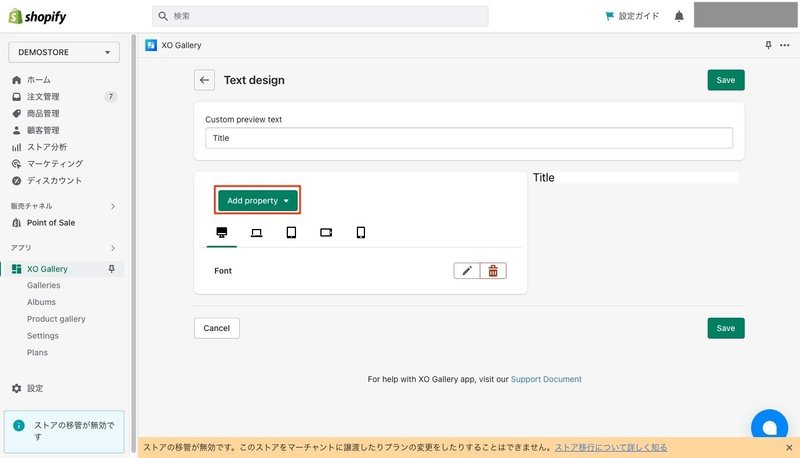Click the XO Gallery sidebar icon
The height and width of the screenshot is (458, 800).
16,269
